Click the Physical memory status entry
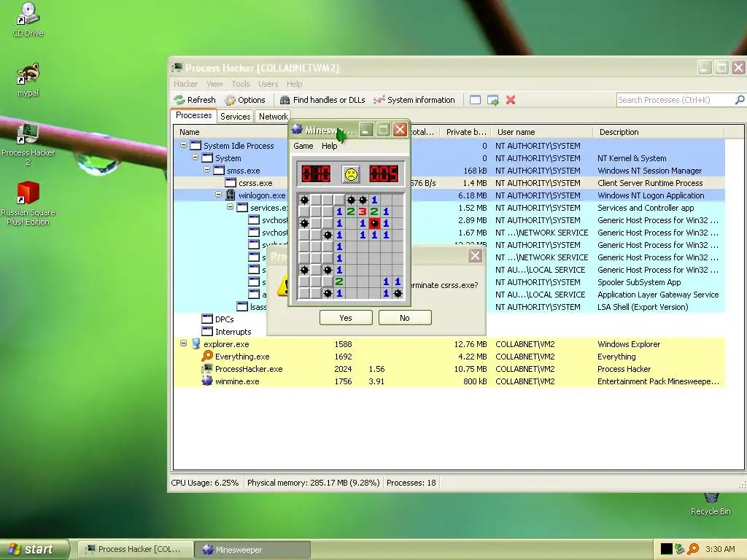Image resolution: width=747 pixels, height=560 pixels. (313, 483)
